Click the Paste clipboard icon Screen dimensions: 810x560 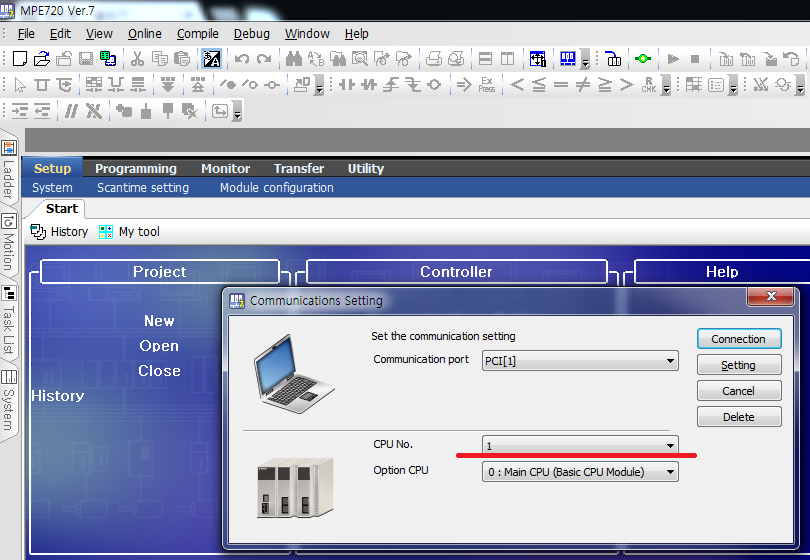(182, 59)
